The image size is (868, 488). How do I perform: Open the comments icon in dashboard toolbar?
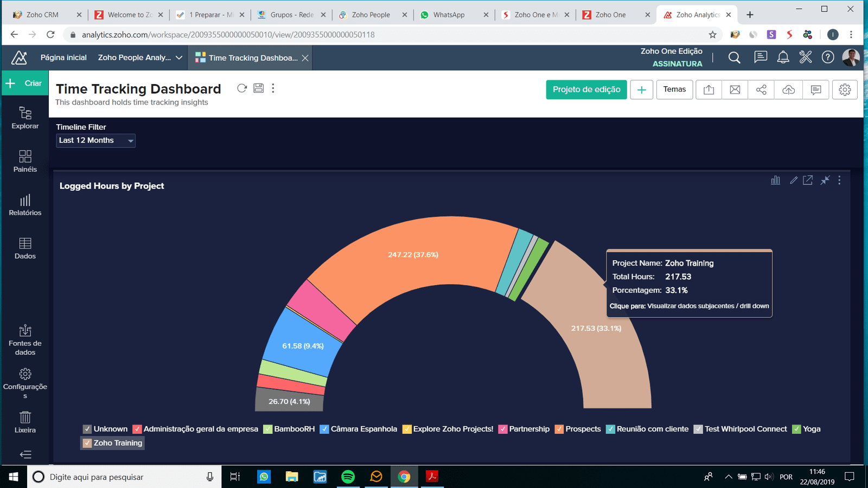pos(816,89)
